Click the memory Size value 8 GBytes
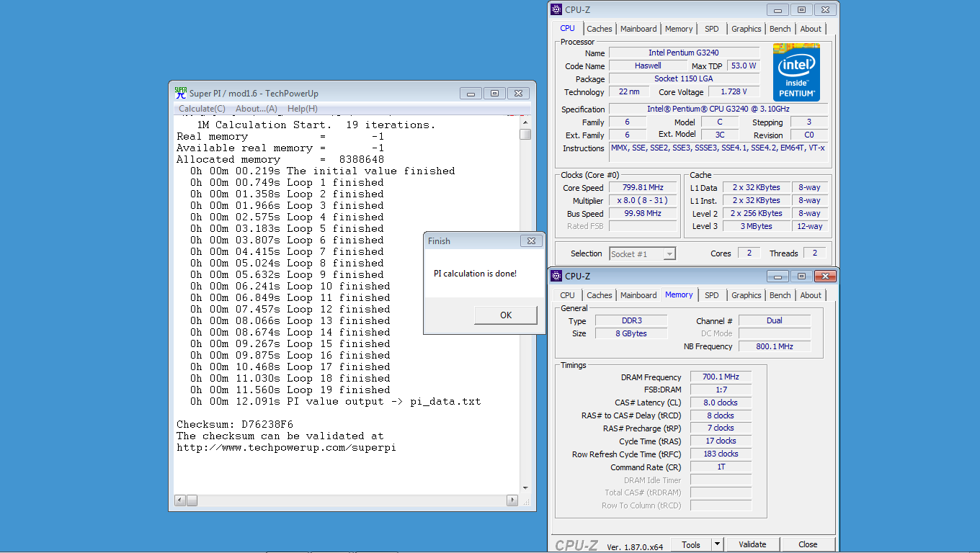Image resolution: width=980 pixels, height=553 pixels. click(x=631, y=333)
